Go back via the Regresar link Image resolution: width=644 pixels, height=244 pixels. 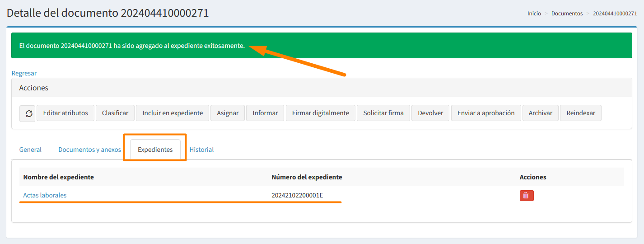click(x=24, y=73)
